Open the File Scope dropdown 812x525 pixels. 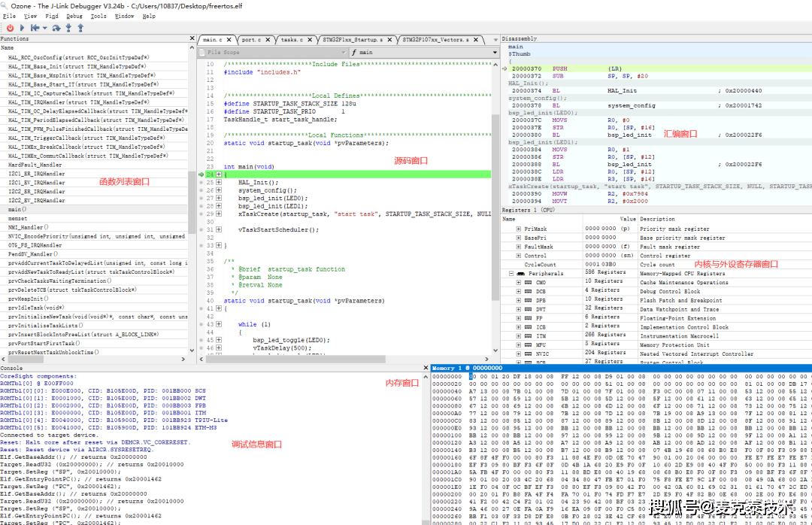click(271, 53)
